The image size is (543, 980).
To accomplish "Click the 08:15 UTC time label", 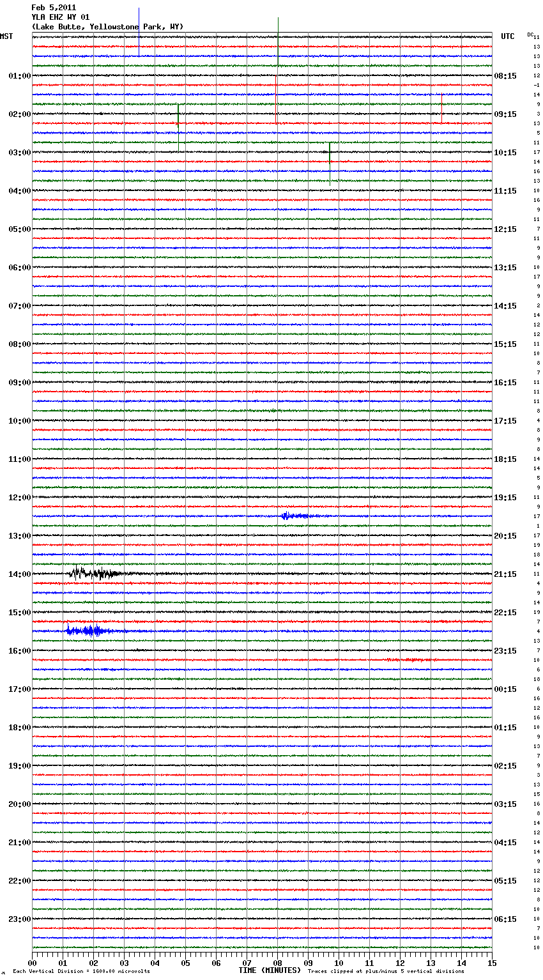I will pos(505,76).
